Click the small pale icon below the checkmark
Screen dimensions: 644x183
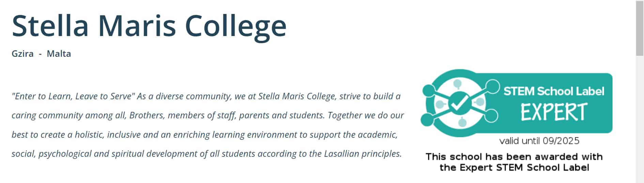pyautogui.click(x=462, y=122)
